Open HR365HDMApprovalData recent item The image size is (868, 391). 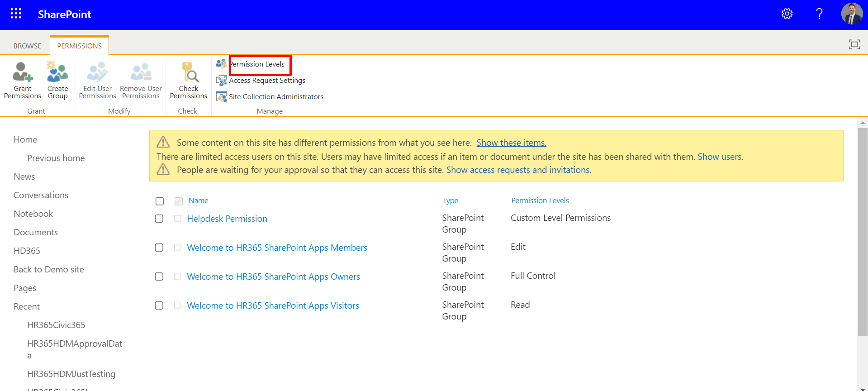pyautogui.click(x=75, y=349)
